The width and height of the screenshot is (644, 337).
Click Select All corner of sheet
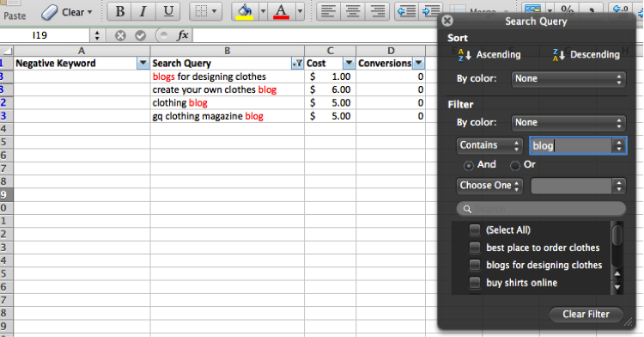[x=7, y=51]
